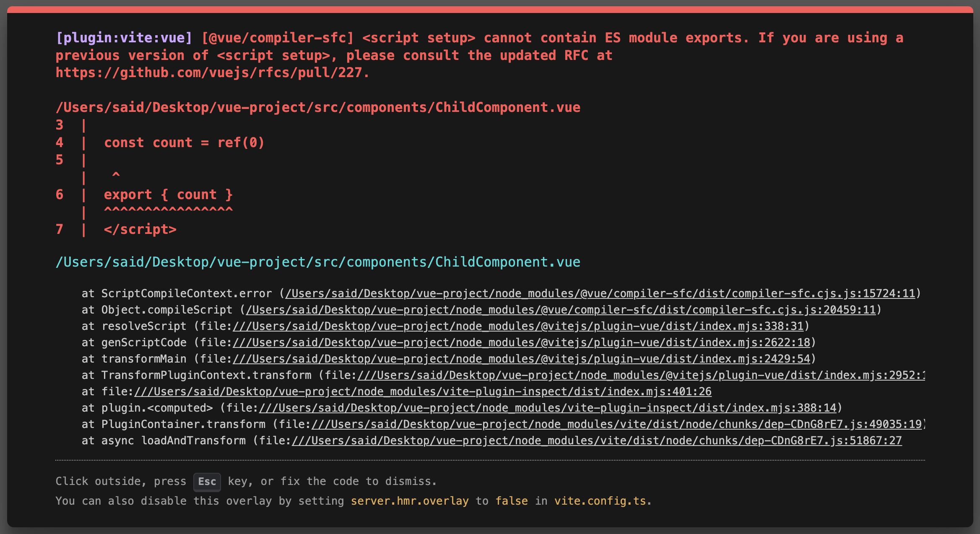Click the yellow false value text
The image size is (980, 534).
point(512,501)
